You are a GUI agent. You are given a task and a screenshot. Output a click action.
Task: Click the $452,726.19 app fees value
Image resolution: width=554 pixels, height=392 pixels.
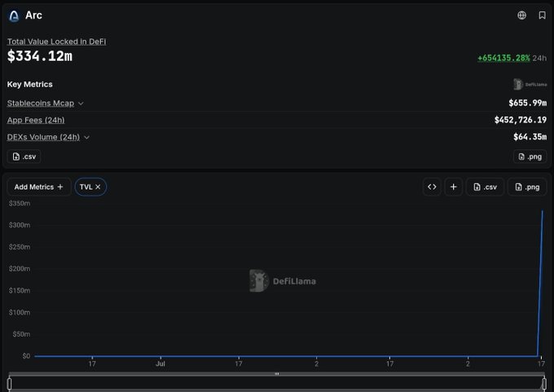(521, 120)
